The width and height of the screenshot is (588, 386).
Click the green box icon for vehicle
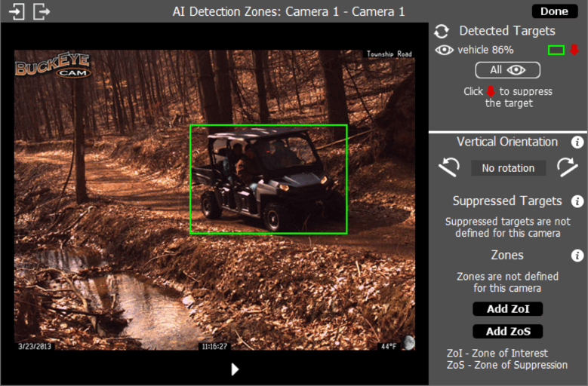pyautogui.click(x=556, y=51)
